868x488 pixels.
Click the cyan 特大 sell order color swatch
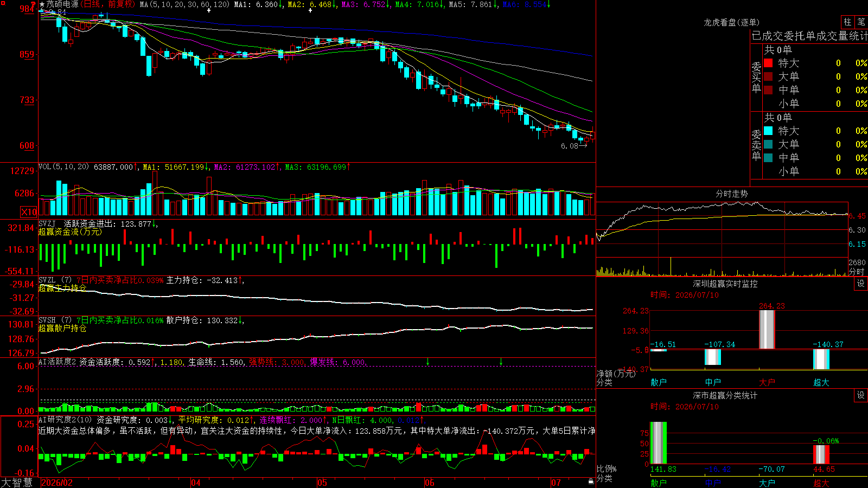pyautogui.click(x=768, y=131)
